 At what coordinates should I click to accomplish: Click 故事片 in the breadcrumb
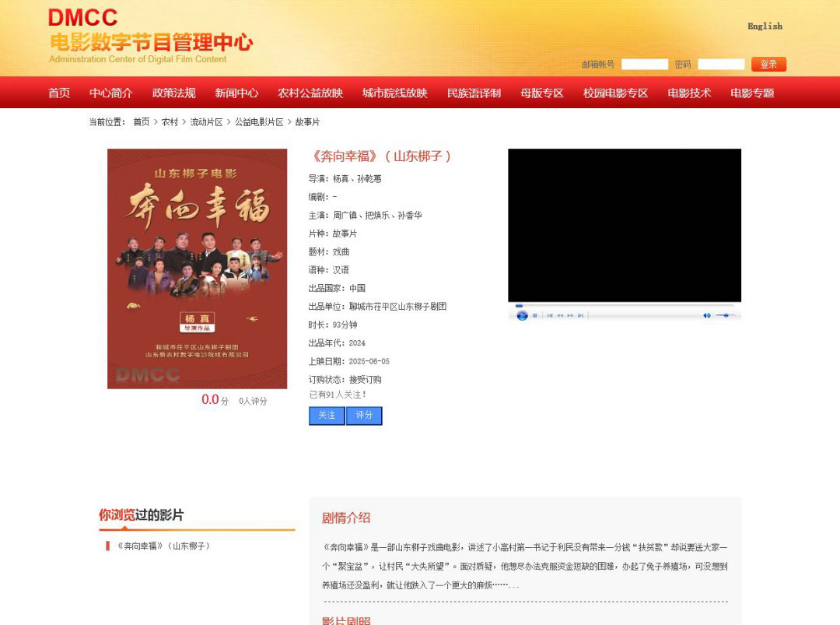307,122
